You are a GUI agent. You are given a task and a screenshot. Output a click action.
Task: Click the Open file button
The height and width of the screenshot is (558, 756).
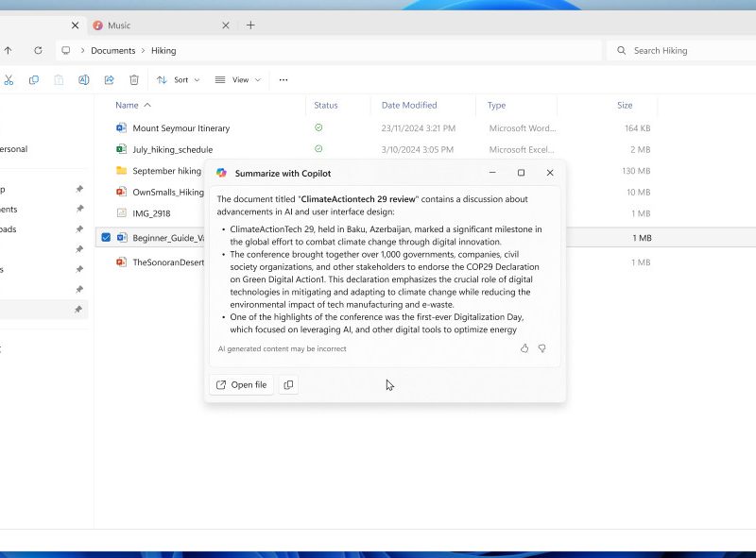pos(241,385)
